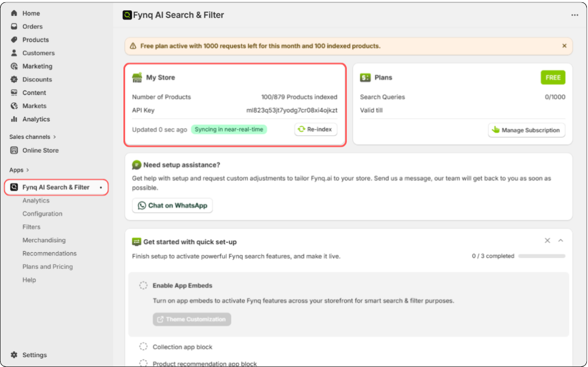The width and height of the screenshot is (588, 367).
Task: Click the Markets globe icon
Action: (14, 106)
